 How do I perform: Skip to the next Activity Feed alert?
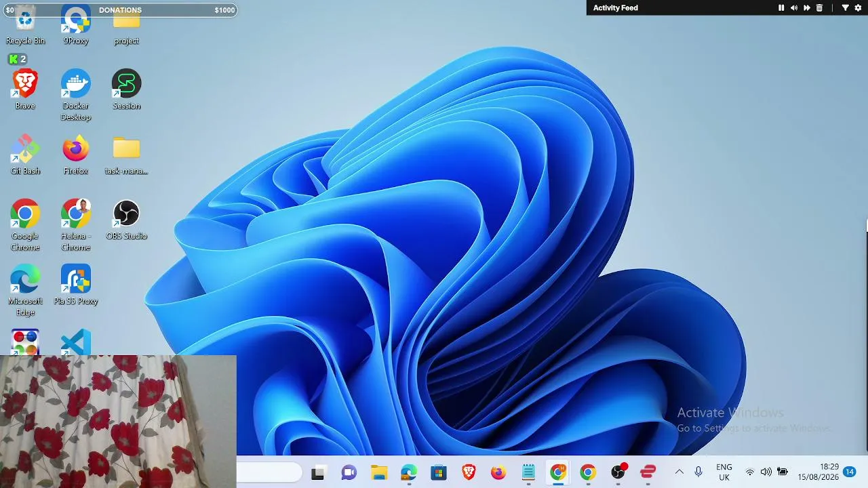[807, 8]
